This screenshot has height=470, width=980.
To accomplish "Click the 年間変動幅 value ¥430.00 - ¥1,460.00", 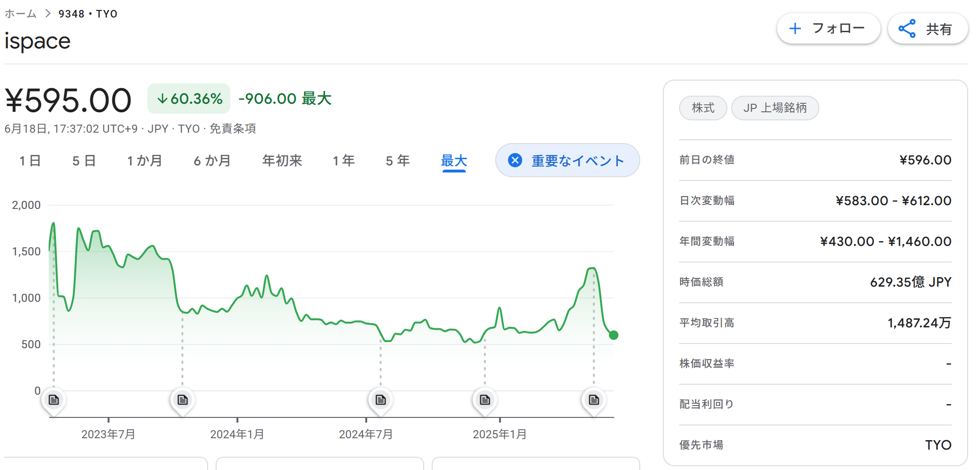I will click(886, 242).
